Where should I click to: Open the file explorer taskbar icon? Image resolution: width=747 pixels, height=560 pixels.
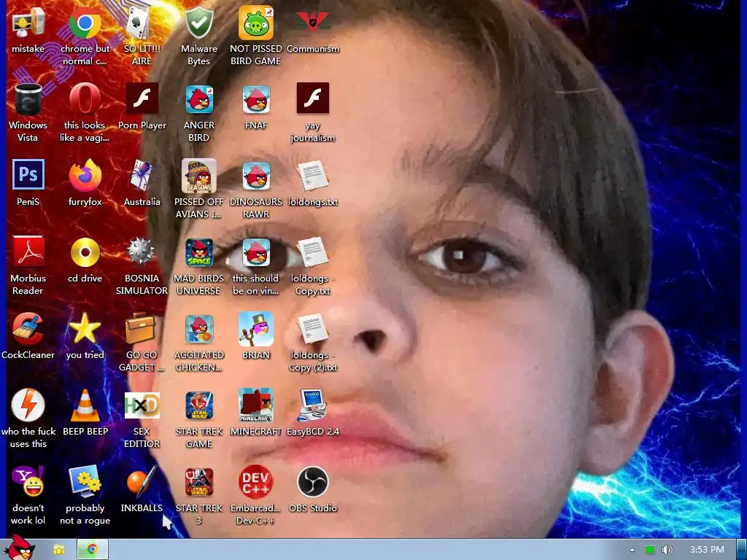tap(59, 550)
